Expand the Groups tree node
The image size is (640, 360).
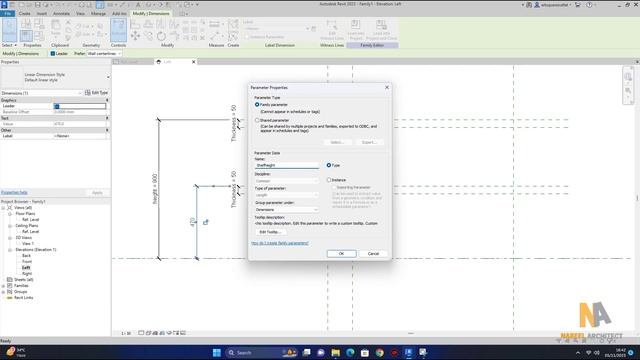3,292
